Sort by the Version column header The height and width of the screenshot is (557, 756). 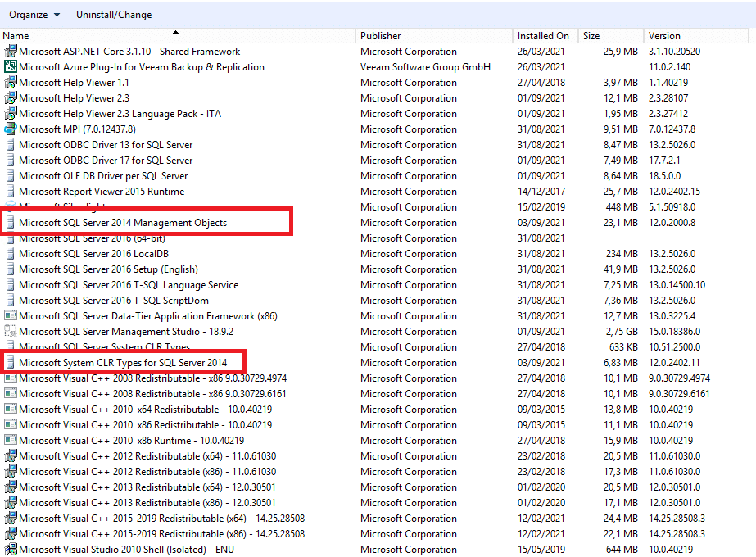(695, 36)
